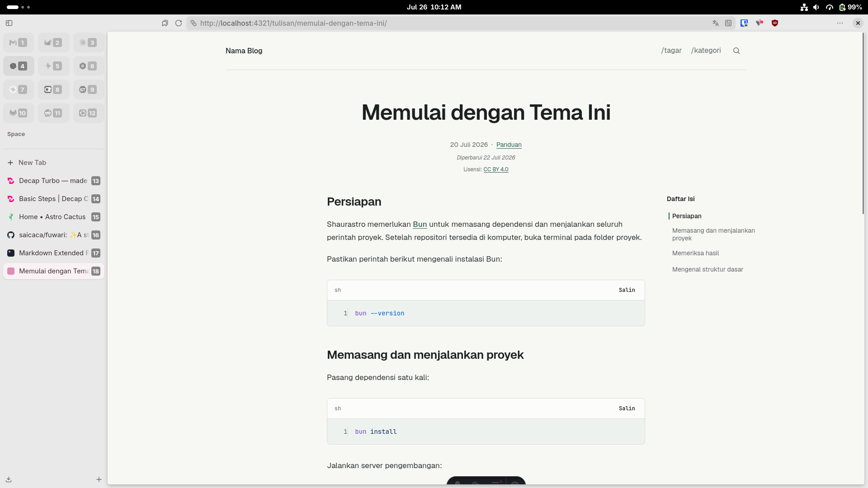The image size is (868, 488).
Task: Reload the current page
Action: (x=179, y=23)
